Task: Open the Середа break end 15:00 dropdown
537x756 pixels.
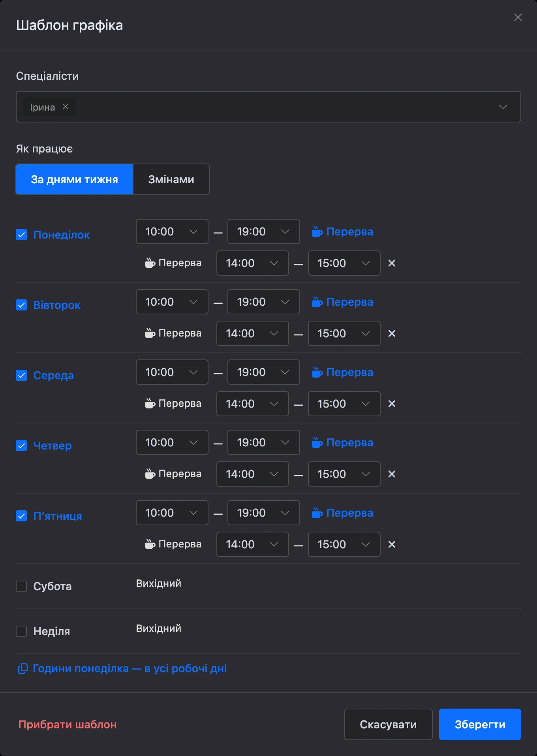Action: [344, 404]
